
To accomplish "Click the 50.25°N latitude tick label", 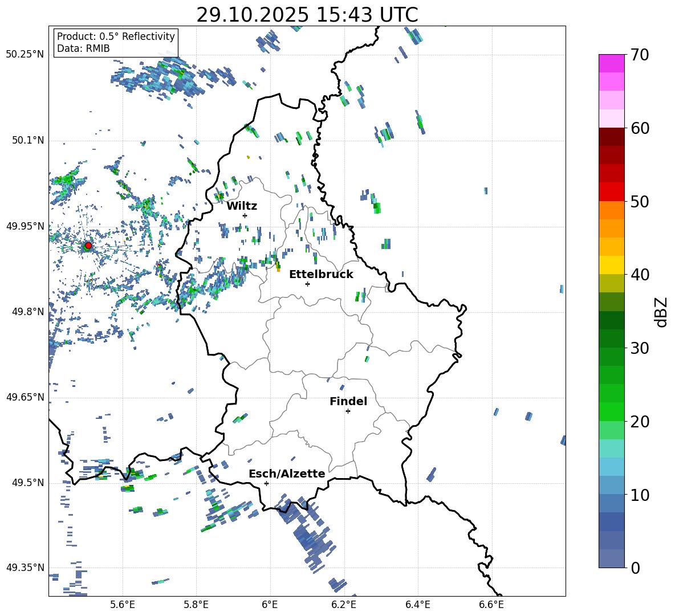I will (25, 55).
